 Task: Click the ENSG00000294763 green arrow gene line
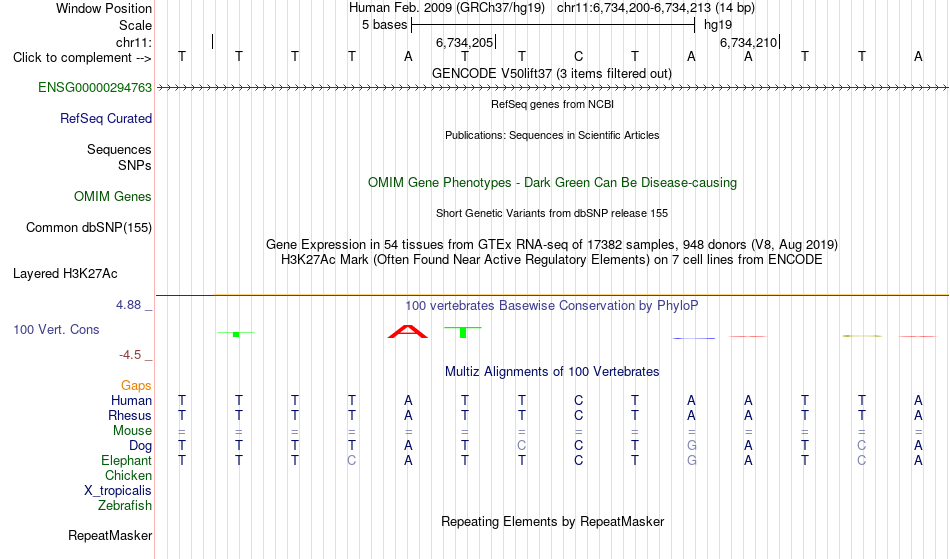pos(552,88)
